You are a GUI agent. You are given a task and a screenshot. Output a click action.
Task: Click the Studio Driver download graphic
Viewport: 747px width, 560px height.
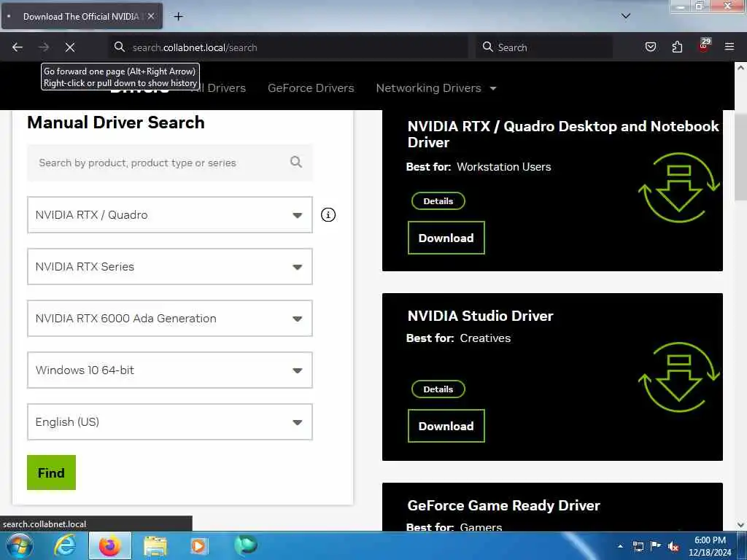point(679,377)
